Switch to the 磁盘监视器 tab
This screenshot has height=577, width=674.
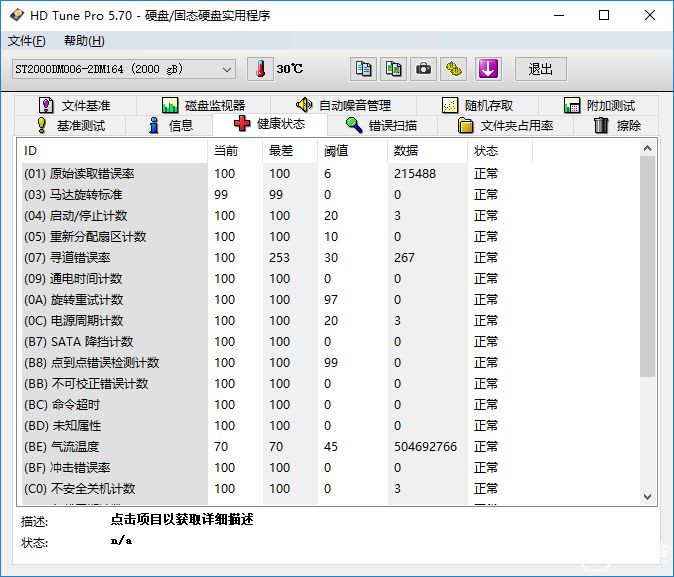coord(203,105)
